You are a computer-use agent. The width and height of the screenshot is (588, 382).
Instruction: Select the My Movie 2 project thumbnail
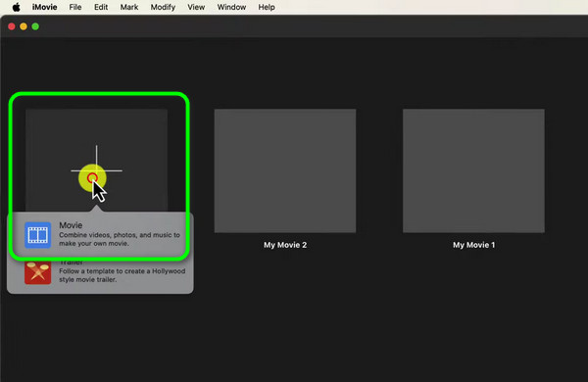(285, 171)
